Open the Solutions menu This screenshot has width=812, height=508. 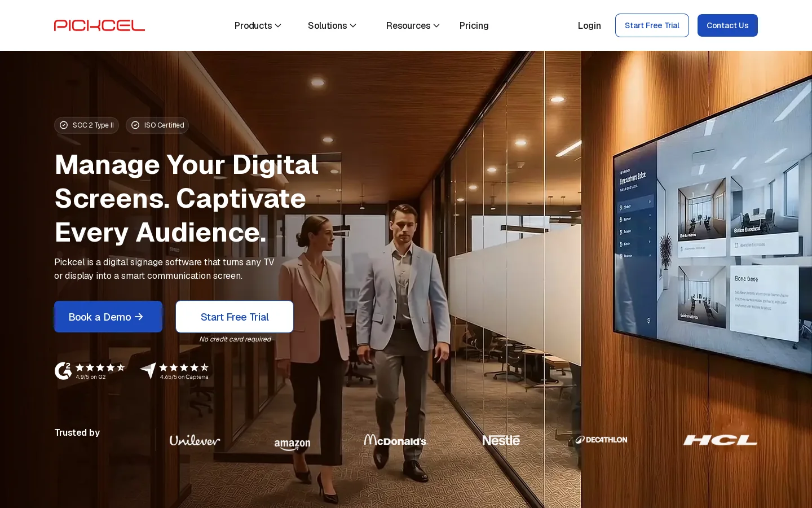tap(332, 25)
